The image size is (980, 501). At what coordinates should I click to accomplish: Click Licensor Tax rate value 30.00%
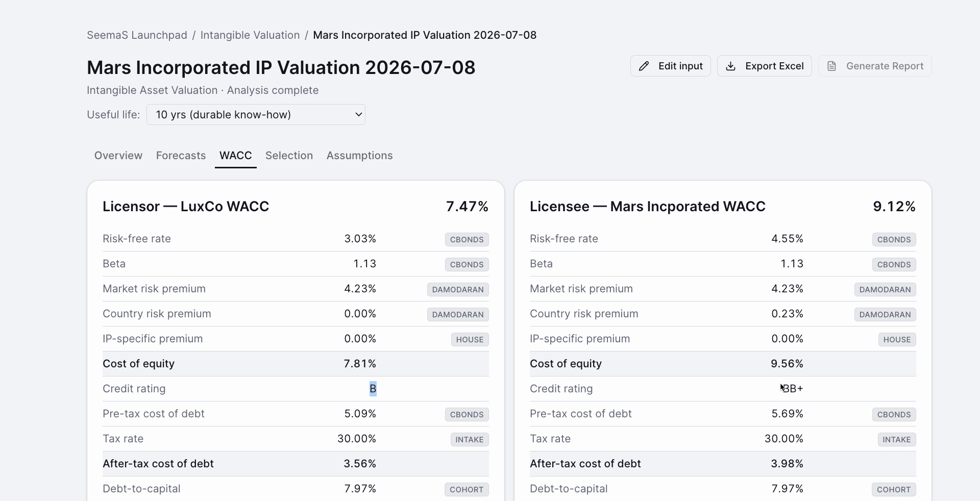click(x=357, y=439)
